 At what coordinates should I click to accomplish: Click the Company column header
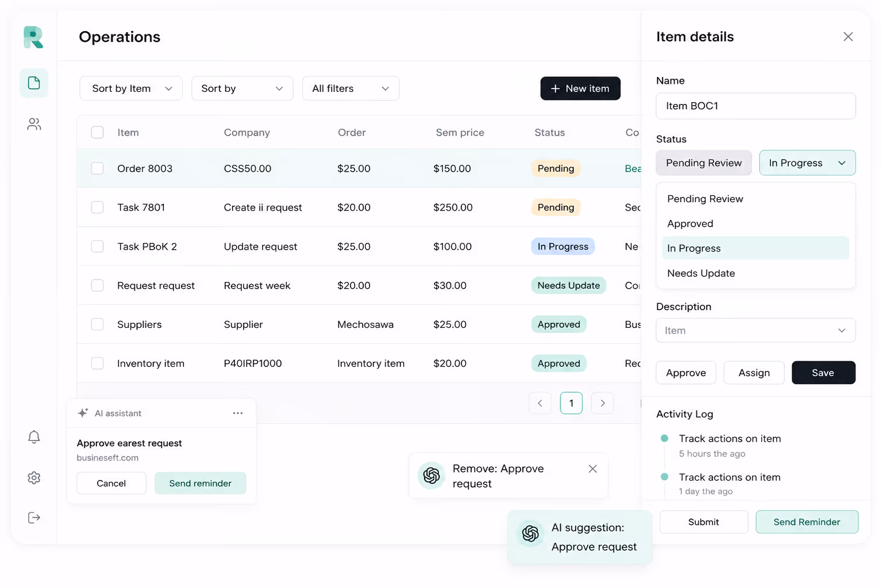[x=247, y=133]
